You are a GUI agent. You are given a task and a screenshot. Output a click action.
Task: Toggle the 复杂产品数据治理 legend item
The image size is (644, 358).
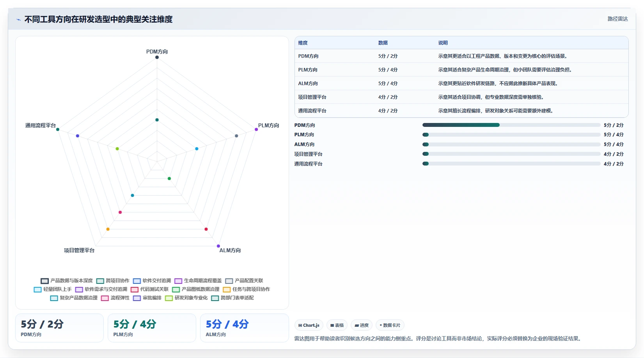click(x=74, y=298)
